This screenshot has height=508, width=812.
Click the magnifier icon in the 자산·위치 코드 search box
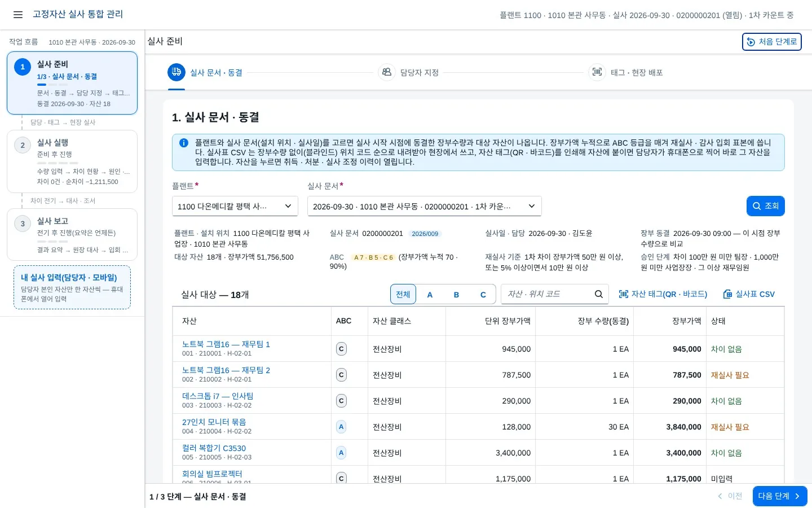[599, 294]
